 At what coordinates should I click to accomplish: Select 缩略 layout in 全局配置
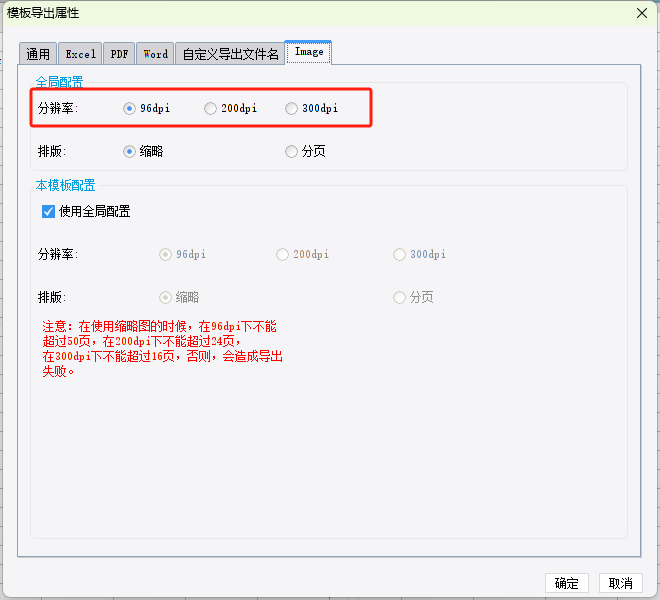click(130, 151)
